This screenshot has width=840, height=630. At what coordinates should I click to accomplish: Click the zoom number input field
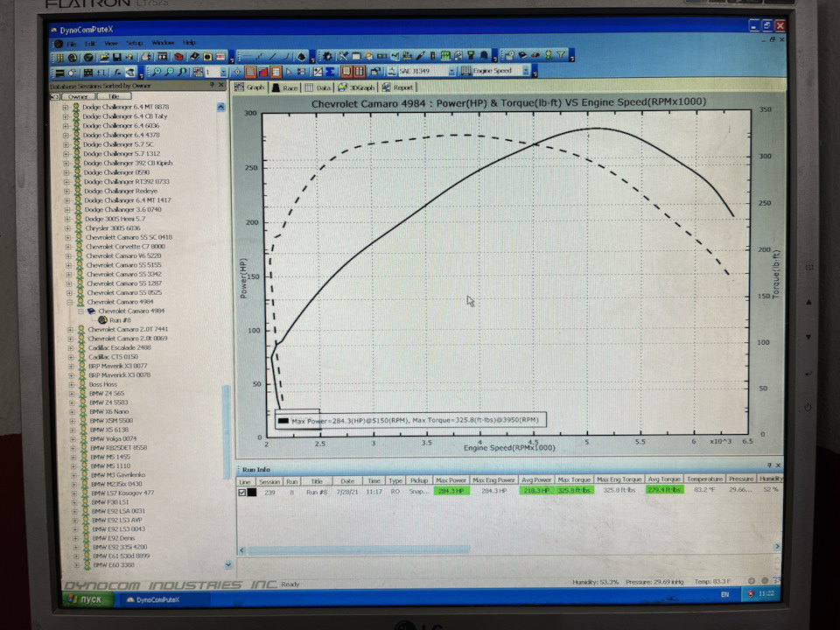tap(212, 72)
